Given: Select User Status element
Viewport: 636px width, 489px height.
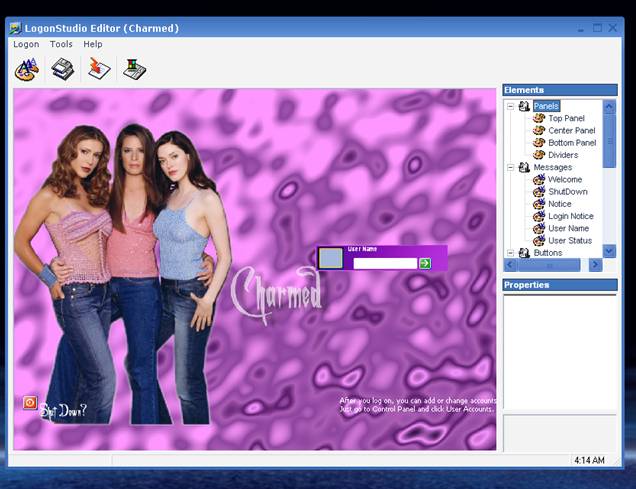Looking at the screenshot, I should (x=570, y=240).
